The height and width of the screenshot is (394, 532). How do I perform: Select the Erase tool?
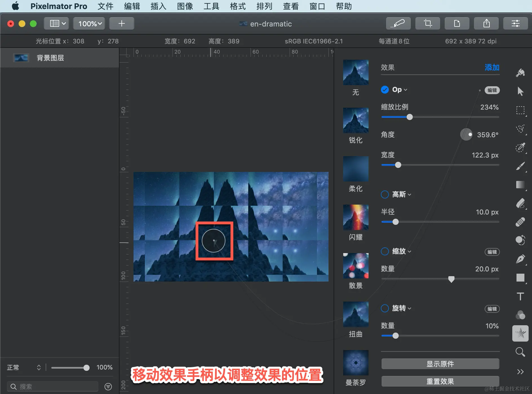pyautogui.click(x=520, y=203)
